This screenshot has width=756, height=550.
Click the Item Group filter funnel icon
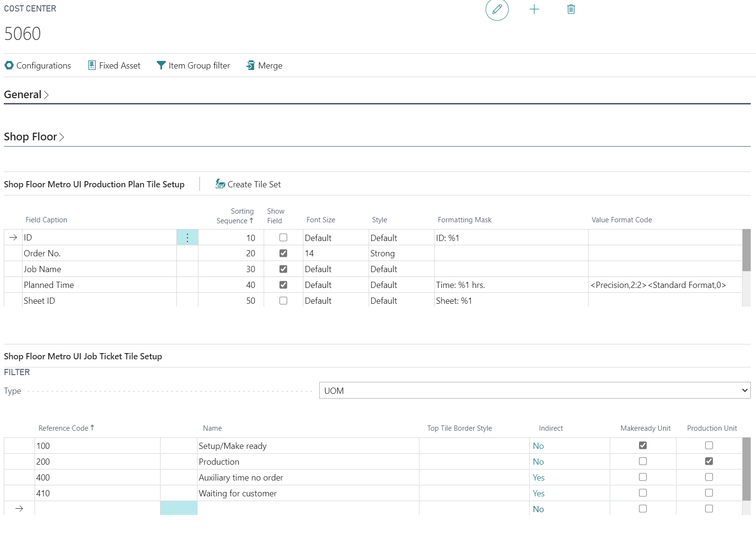point(161,65)
